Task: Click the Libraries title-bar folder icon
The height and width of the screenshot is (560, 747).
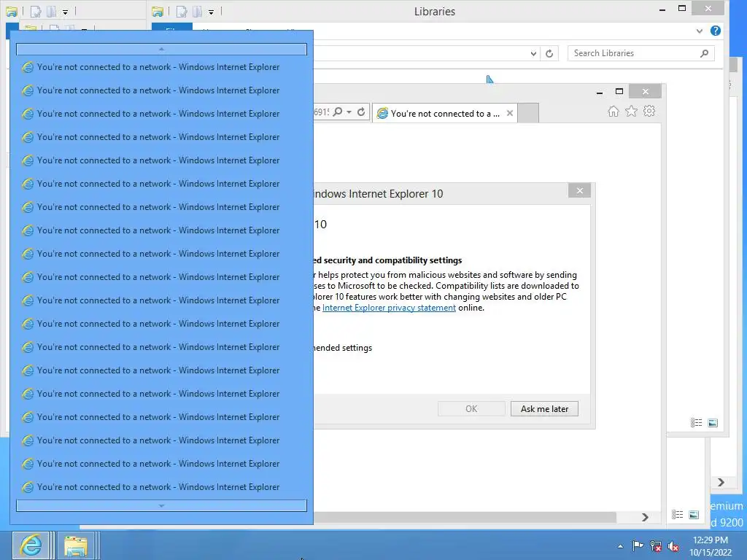Action: click(158, 11)
